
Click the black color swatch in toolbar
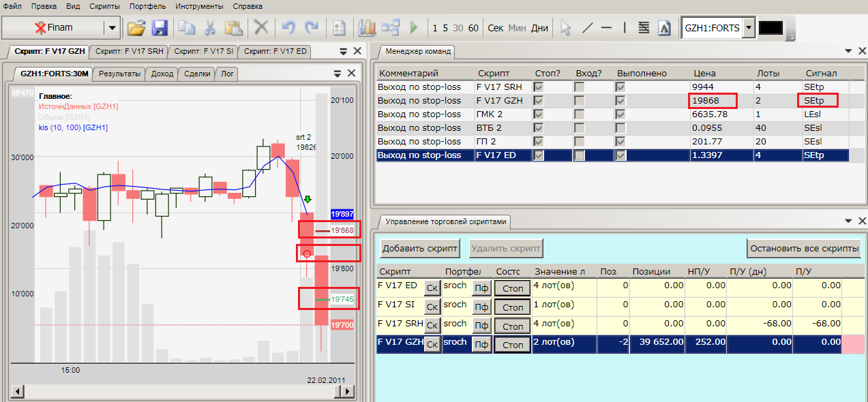pyautogui.click(x=770, y=28)
